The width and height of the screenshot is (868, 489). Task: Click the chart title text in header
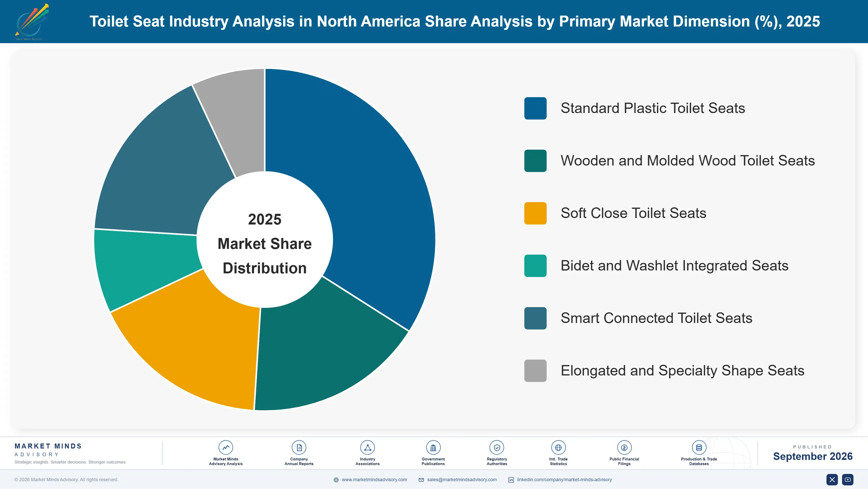pos(455,21)
